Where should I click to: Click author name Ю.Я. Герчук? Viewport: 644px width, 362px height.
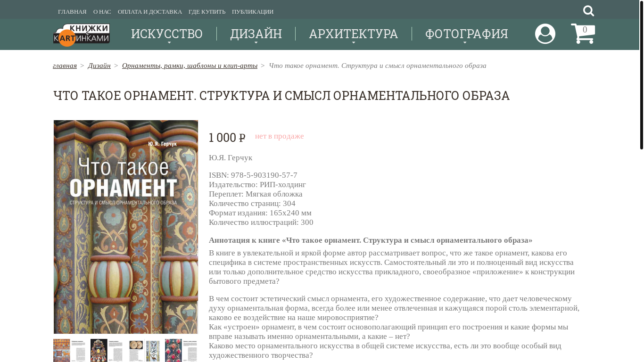coord(231,157)
